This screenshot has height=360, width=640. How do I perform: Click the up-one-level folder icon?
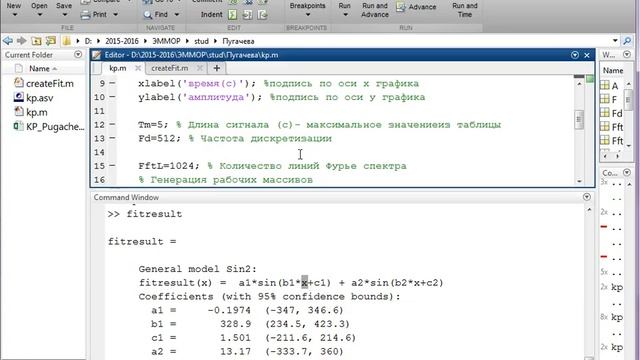coord(36,41)
